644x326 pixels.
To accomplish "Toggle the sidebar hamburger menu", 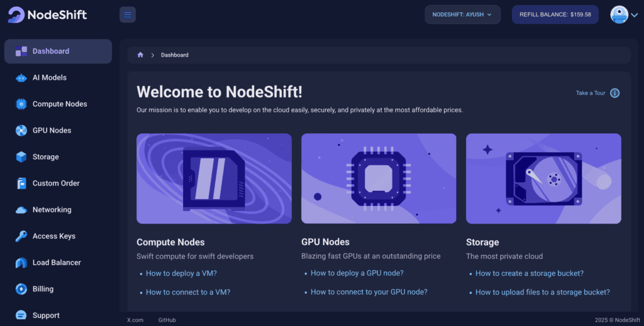I will 128,14.
